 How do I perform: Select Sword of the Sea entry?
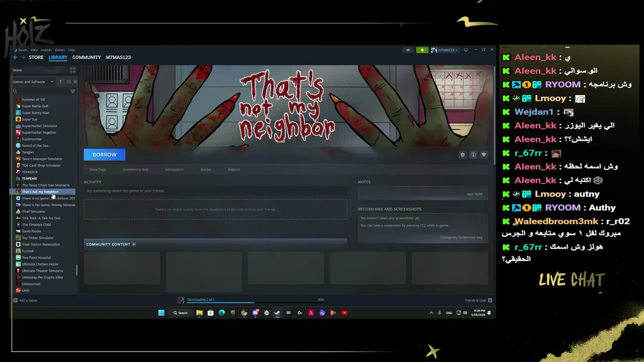35,146
